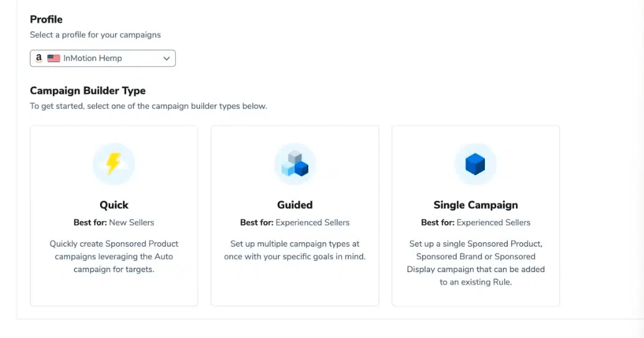The image size is (644, 338).
Task: Select the Quick campaign builder title
Action: tap(114, 205)
